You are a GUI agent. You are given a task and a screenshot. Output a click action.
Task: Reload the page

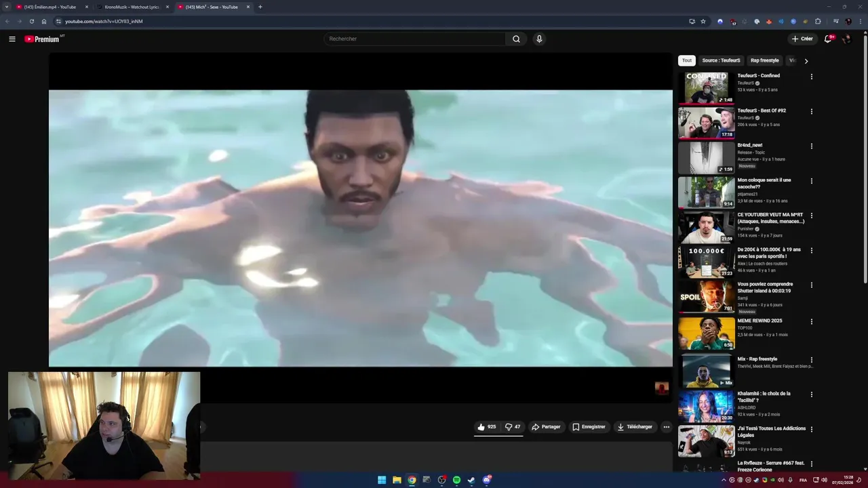pos(31,21)
